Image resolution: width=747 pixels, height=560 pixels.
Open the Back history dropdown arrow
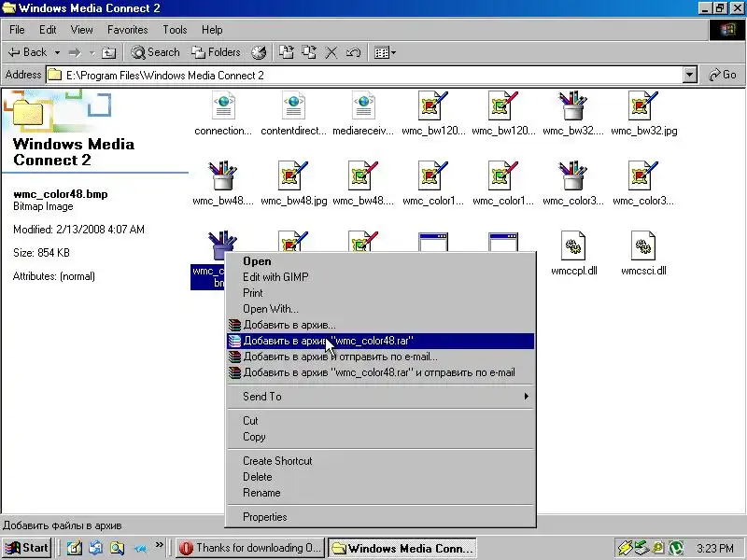tap(57, 52)
